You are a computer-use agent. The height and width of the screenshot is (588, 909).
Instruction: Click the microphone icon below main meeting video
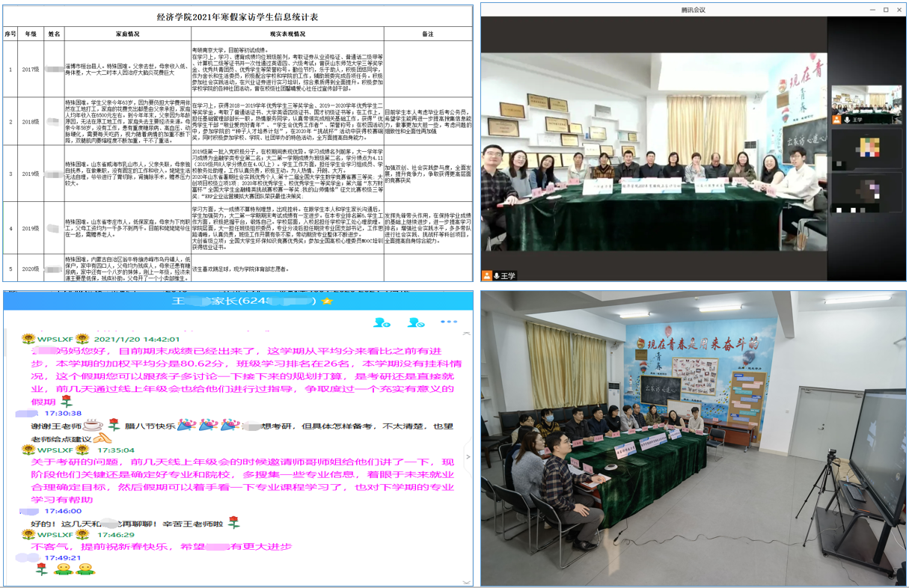click(x=497, y=276)
